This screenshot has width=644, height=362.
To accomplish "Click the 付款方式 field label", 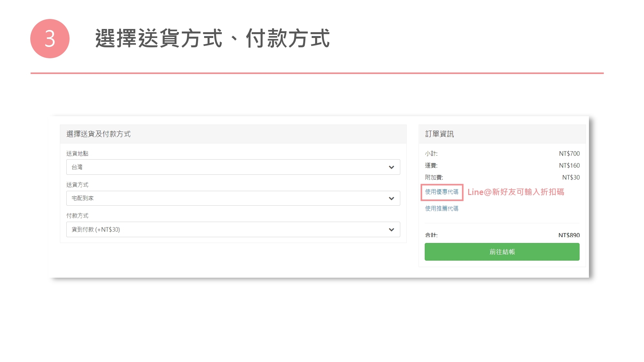I will pos(77,216).
